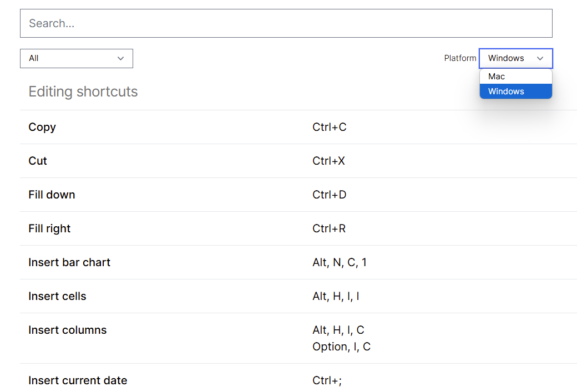Click the Ctrl+C shortcut text

pos(330,127)
